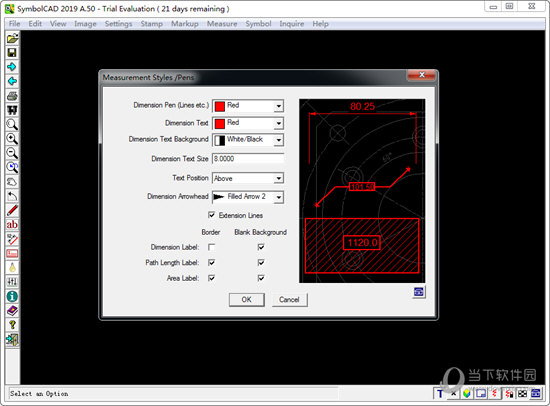The height and width of the screenshot is (406, 550).
Task: Click the printer icon in left toolbar
Action: (x=12, y=96)
